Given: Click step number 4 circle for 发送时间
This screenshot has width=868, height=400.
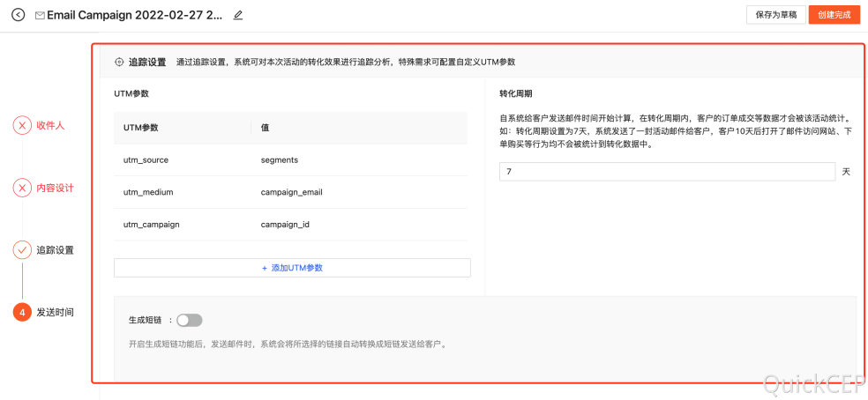Looking at the screenshot, I should pyautogui.click(x=22, y=313).
